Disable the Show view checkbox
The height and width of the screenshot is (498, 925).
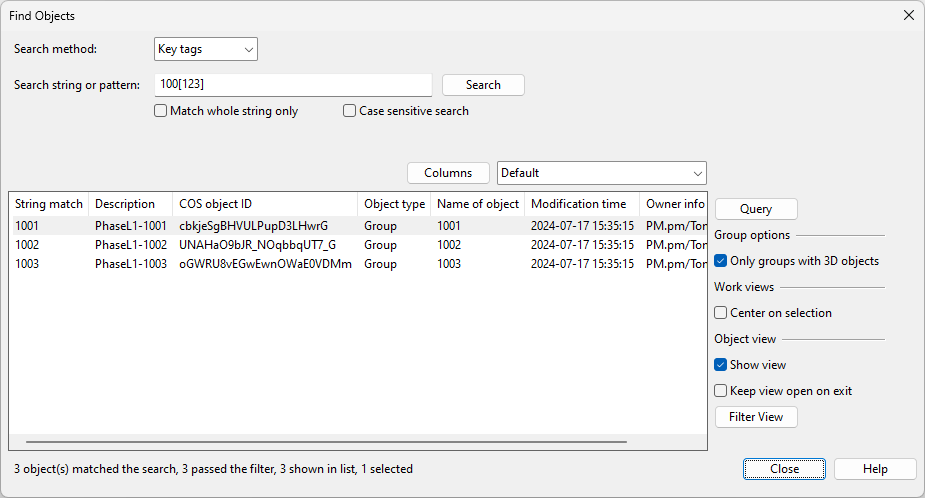point(721,365)
